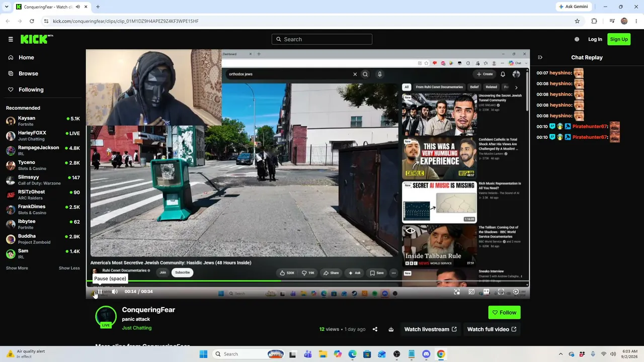Open Watch livestream link
This screenshot has width=644, height=362.
click(x=431, y=329)
